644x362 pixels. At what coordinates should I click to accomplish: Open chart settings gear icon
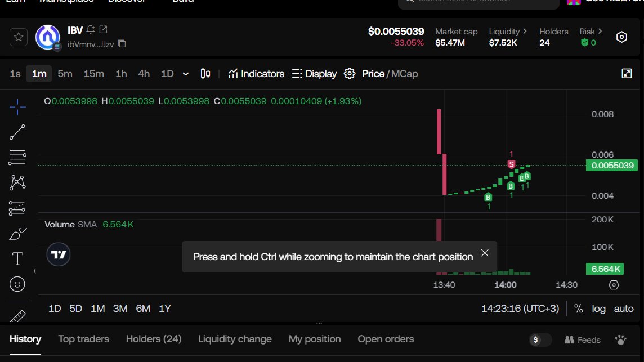coord(350,74)
